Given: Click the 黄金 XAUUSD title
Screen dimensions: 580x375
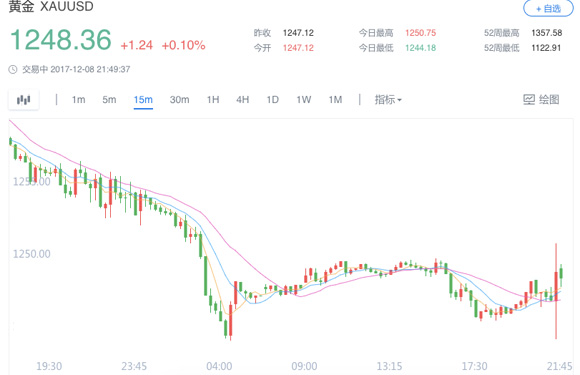Looking at the screenshot, I should [51, 6].
